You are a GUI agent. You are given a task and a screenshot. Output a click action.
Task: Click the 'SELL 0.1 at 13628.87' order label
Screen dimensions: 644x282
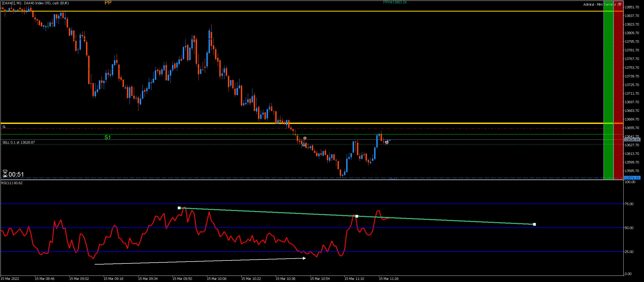19,142
